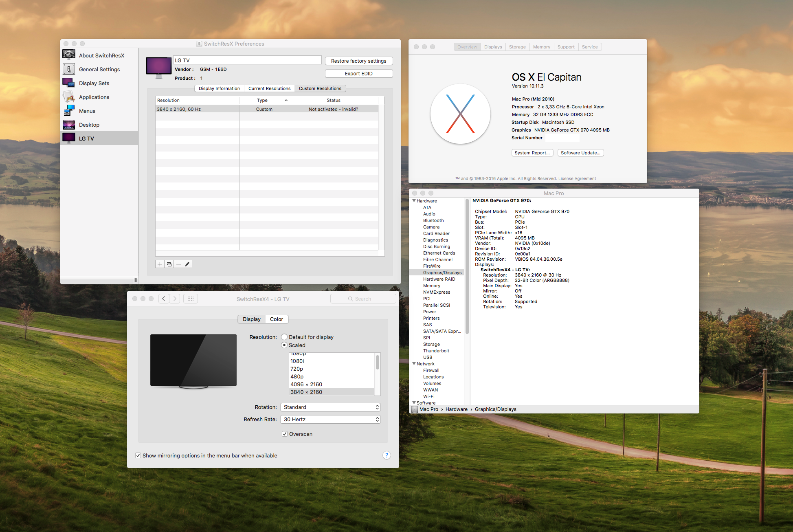Select the Display Sets icon
This screenshot has width=793, height=532.
click(69, 83)
